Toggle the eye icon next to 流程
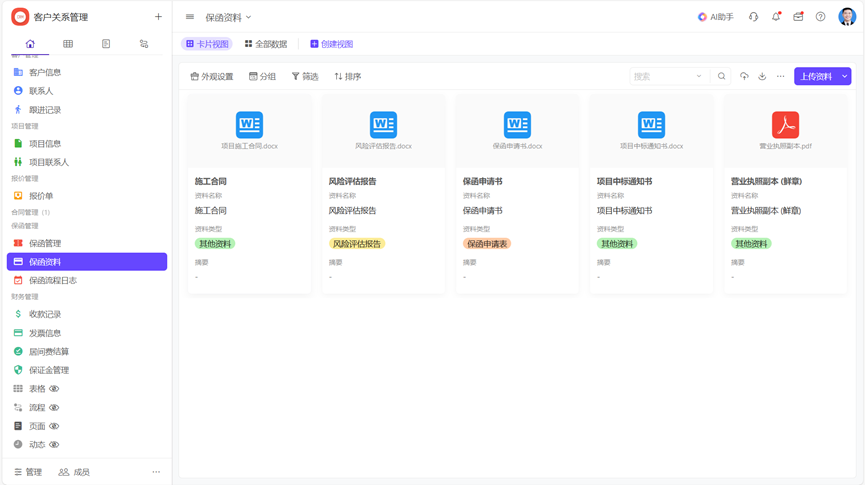Image resolution: width=865 pixels, height=485 pixels. 55,408
